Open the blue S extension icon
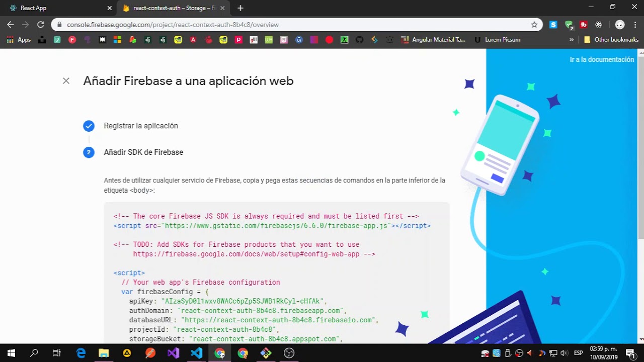This screenshot has width=644, height=362. coord(553,25)
